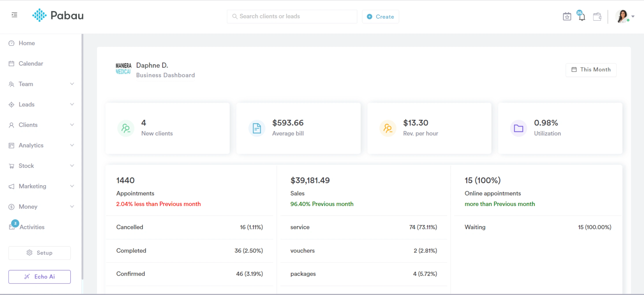Expand the Team menu chevron
Image resolution: width=644 pixels, height=295 pixels.
coord(72,84)
